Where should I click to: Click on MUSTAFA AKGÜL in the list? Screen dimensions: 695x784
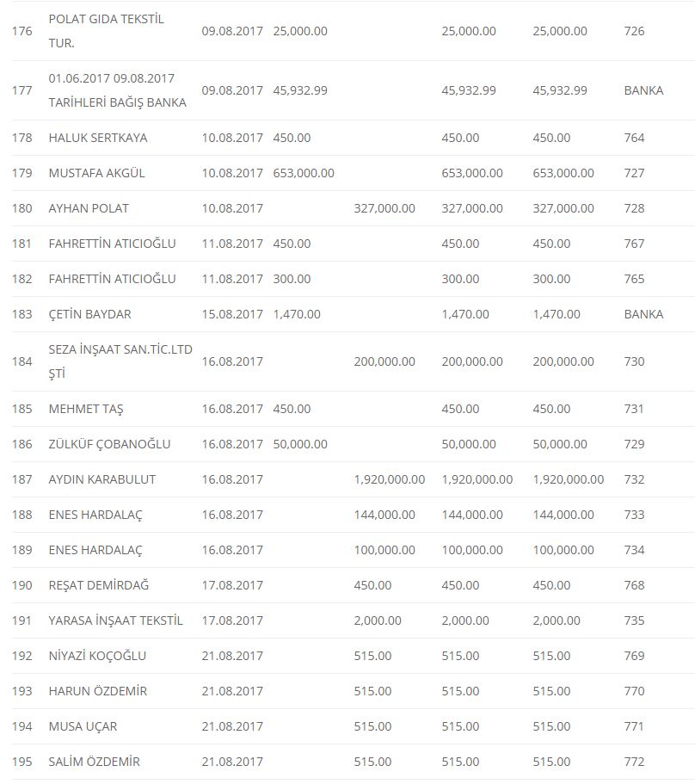[96, 173]
